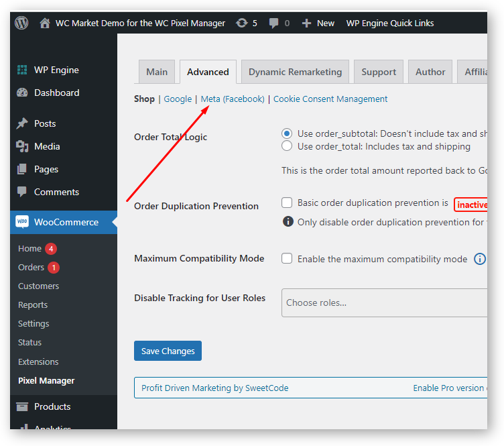Click the WordPress logo icon
This screenshot has height=446, width=504.
[x=21, y=23]
